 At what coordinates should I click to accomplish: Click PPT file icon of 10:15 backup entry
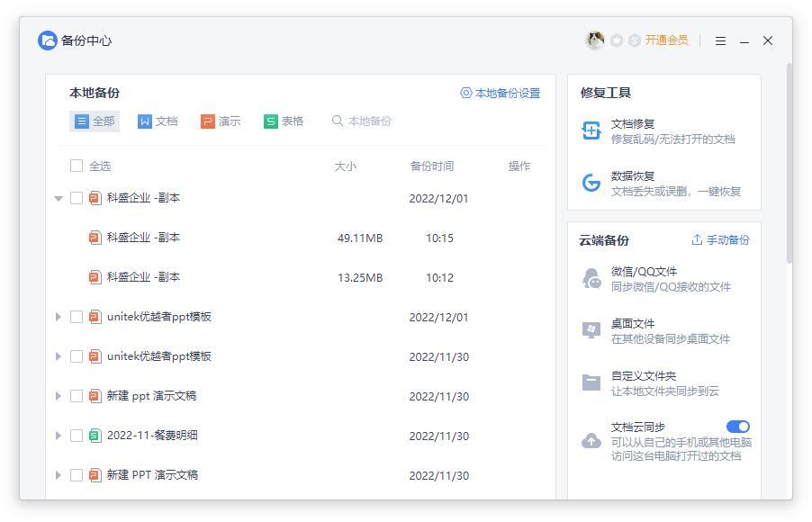[95, 238]
